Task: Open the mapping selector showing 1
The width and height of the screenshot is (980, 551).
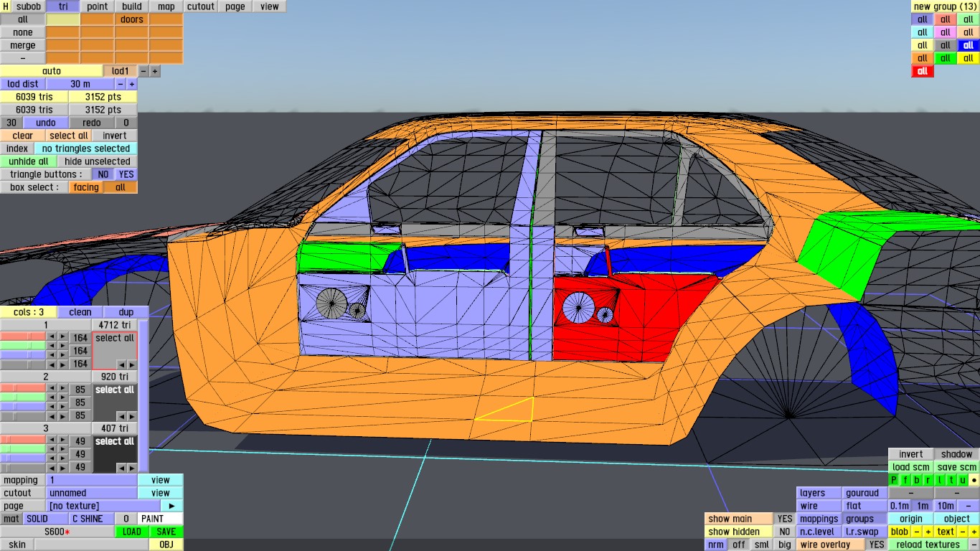Action: 92,480
